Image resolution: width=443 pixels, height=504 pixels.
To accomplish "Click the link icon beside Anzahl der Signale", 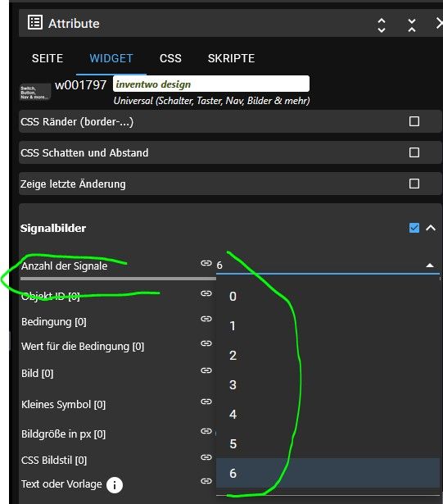I will [206, 263].
